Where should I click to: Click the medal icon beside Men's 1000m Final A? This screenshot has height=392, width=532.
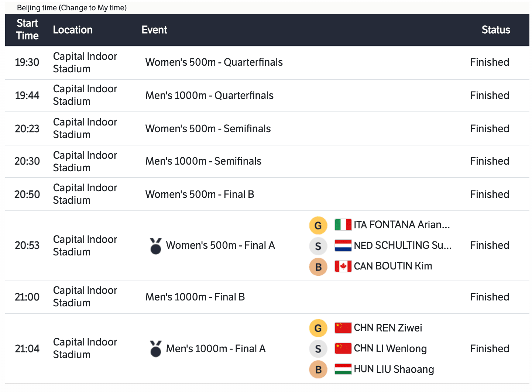tap(156, 349)
